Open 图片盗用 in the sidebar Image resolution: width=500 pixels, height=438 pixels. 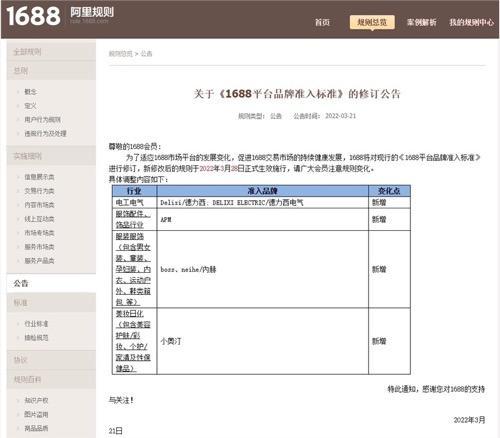click(x=36, y=414)
